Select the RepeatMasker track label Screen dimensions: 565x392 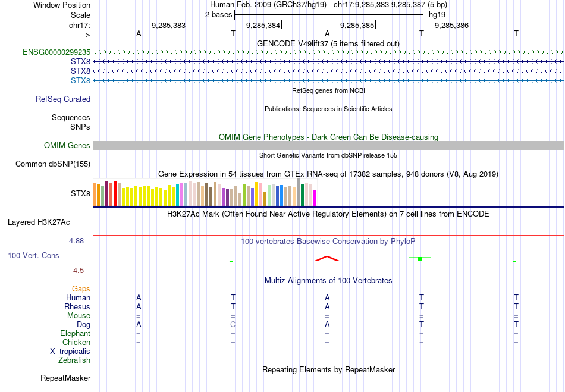tap(65, 378)
